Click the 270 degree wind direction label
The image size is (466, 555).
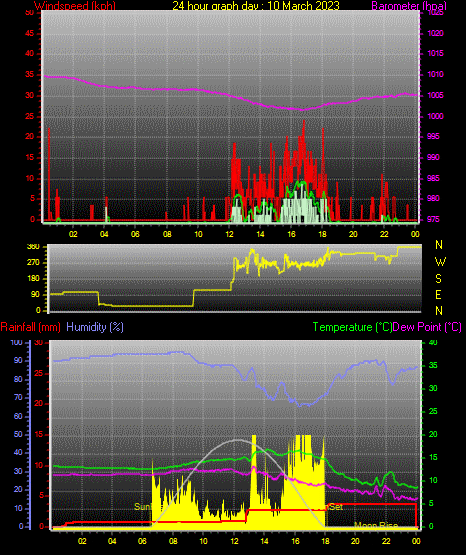(x=33, y=263)
